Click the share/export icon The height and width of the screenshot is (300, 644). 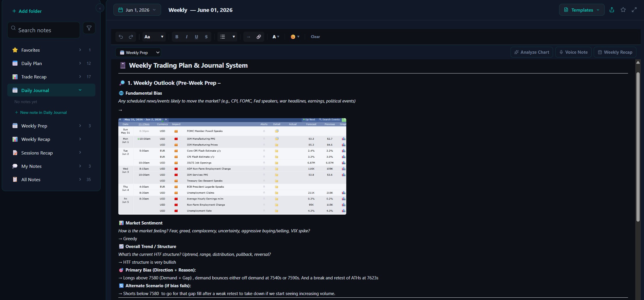tap(612, 10)
